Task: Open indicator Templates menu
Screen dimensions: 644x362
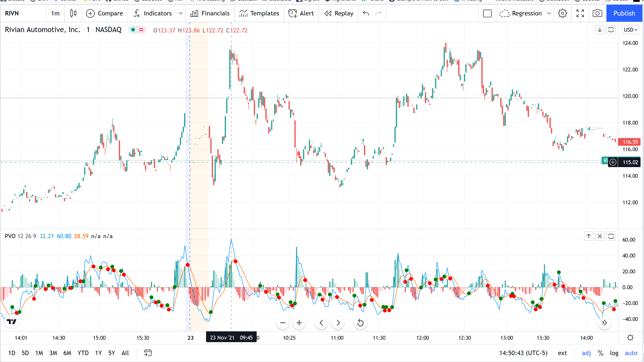Action: pyautogui.click(x=259, y=13)
